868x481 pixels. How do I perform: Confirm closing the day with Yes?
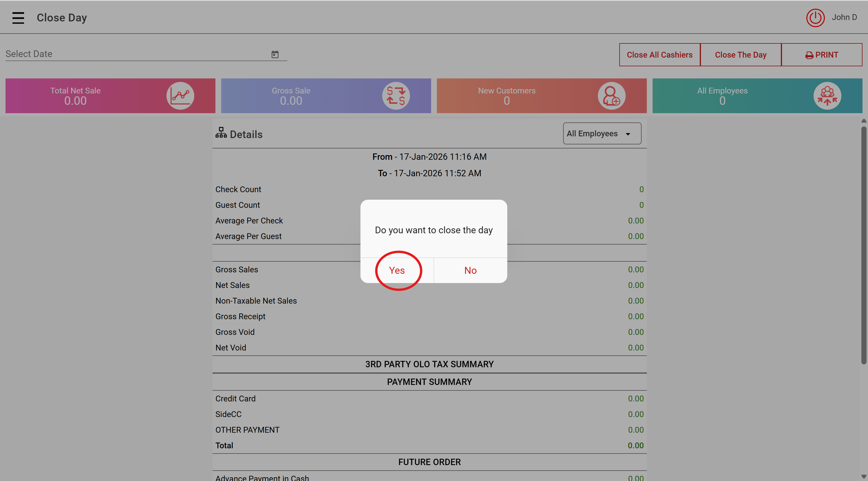[397, 271]
